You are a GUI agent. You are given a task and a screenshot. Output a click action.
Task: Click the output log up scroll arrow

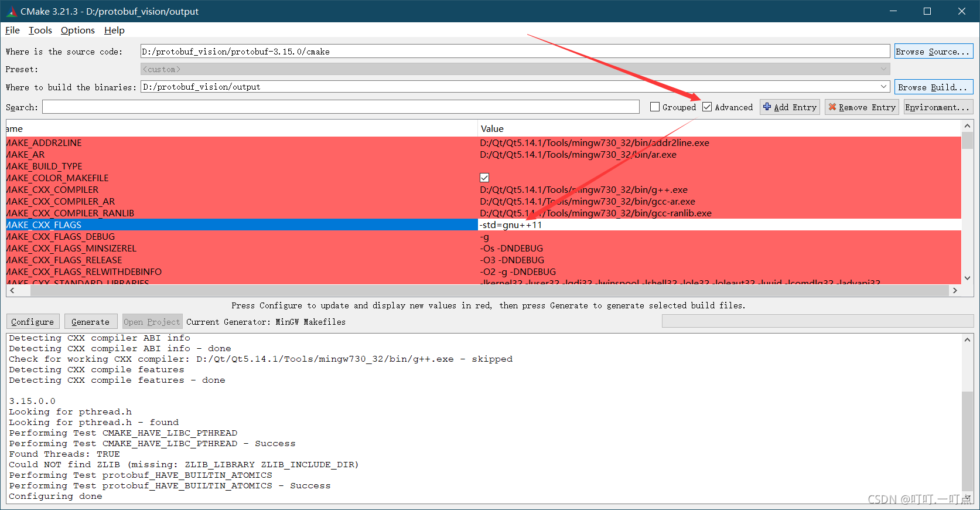click(x=967, y=339)
